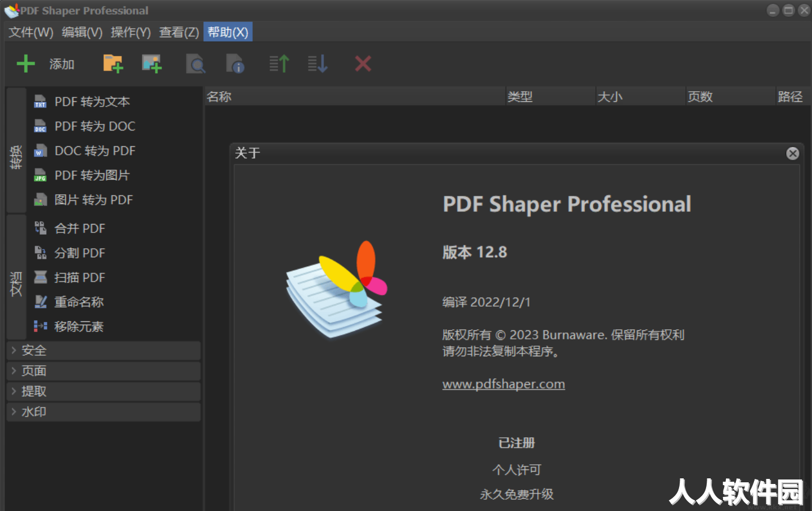Collapse the 文档 sidebar group
The width and height of the screenshot is (812, 511).
tap(16, 277)
